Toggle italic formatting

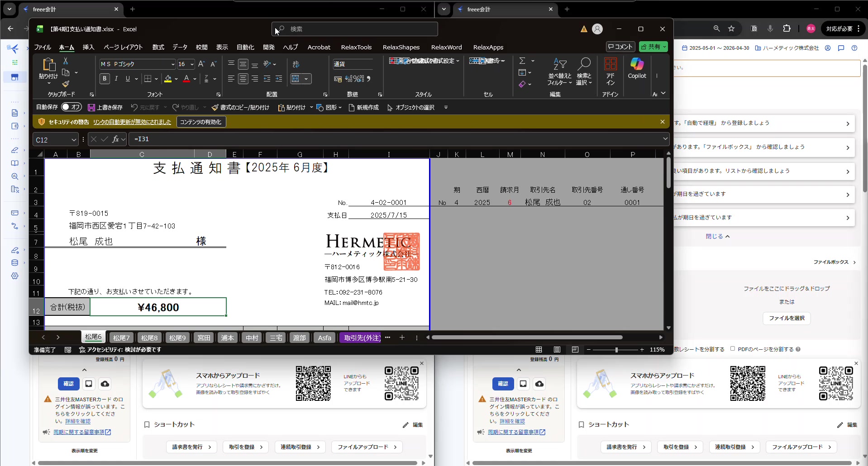pyautogui.click(x=116, y=79)
